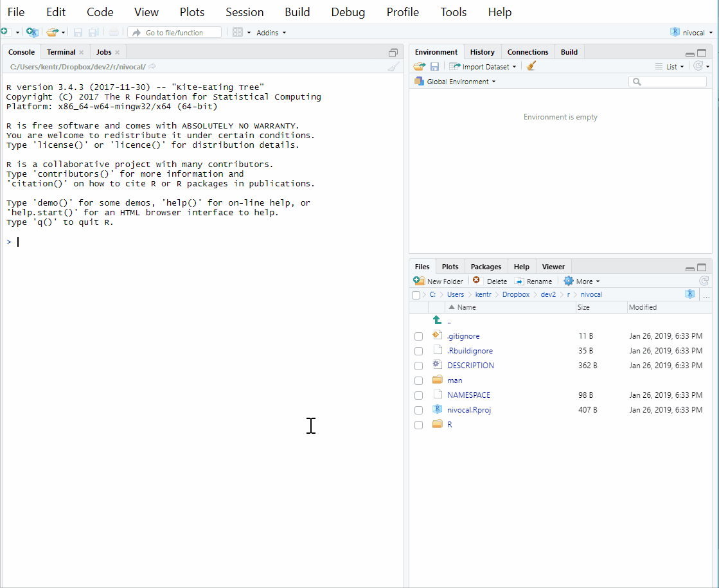Click the Create a Project icon

(32, 32)
